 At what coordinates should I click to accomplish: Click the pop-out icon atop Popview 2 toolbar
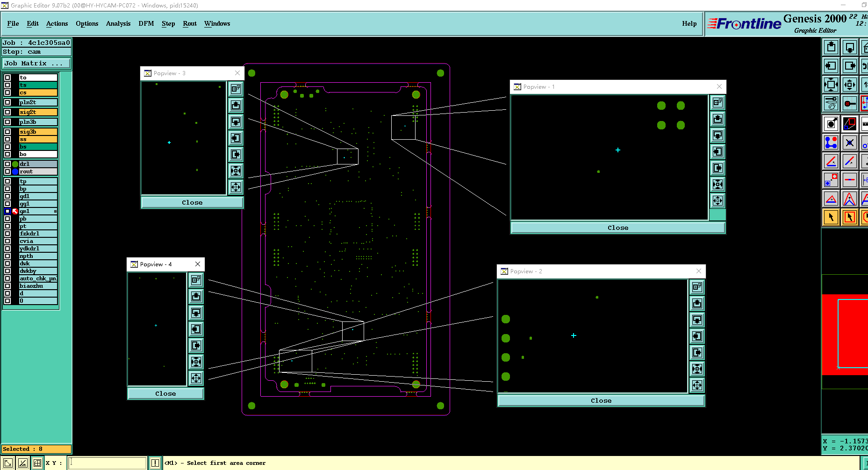[x=697, y=287]
